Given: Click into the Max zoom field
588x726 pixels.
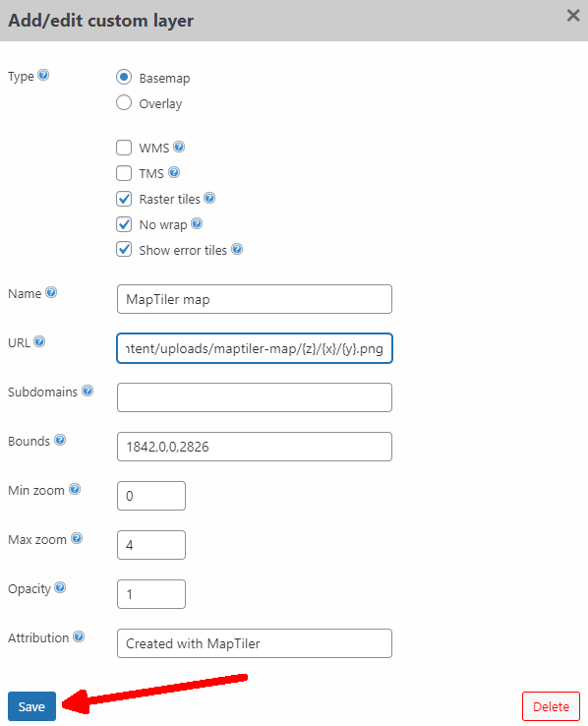Looking at the screenshot, I should point(151,545).
